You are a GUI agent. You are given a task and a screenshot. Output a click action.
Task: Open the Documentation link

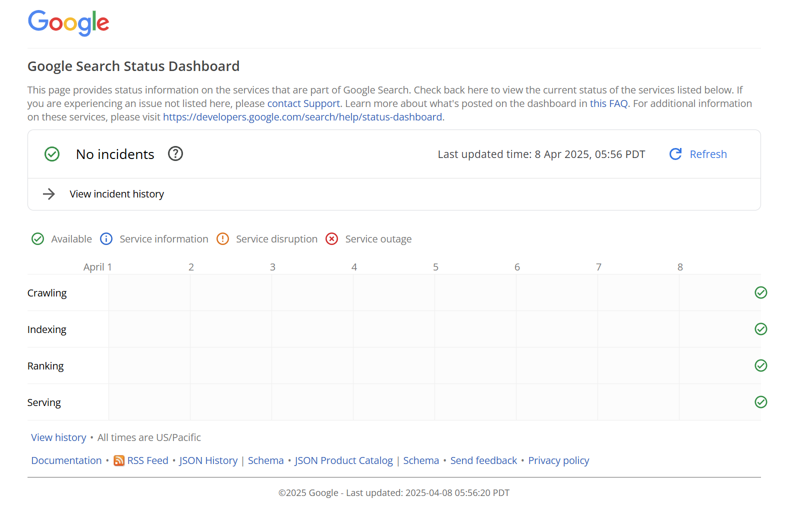point(66,460)
